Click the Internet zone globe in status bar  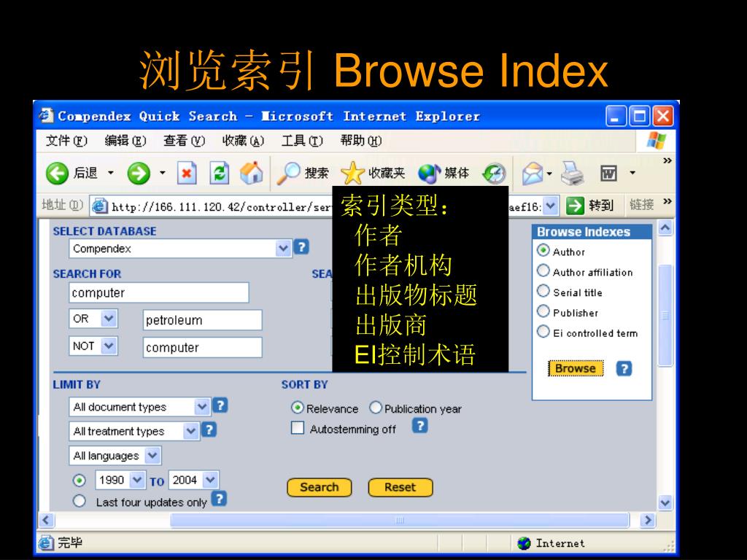click(524, 542)
